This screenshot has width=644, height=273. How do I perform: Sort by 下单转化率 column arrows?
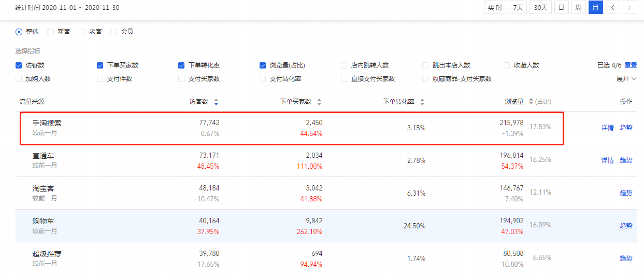(x=422, y=102)
